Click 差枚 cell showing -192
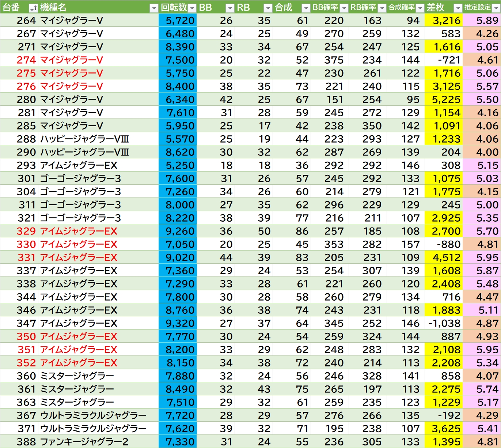The height and width of the screenshot is (448, 501). pyautogui.click(x=444, y=415)
